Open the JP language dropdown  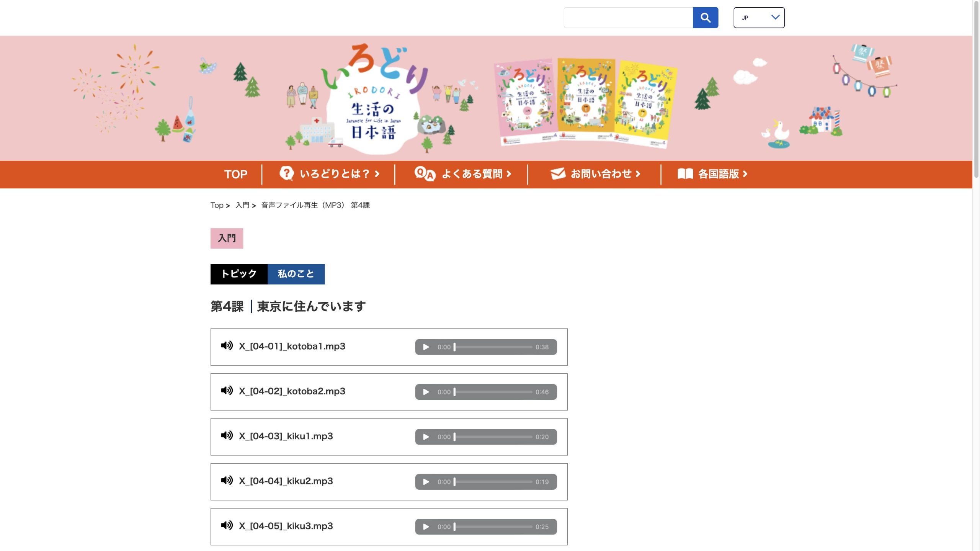pyautogui.click(x=759, y=18)
